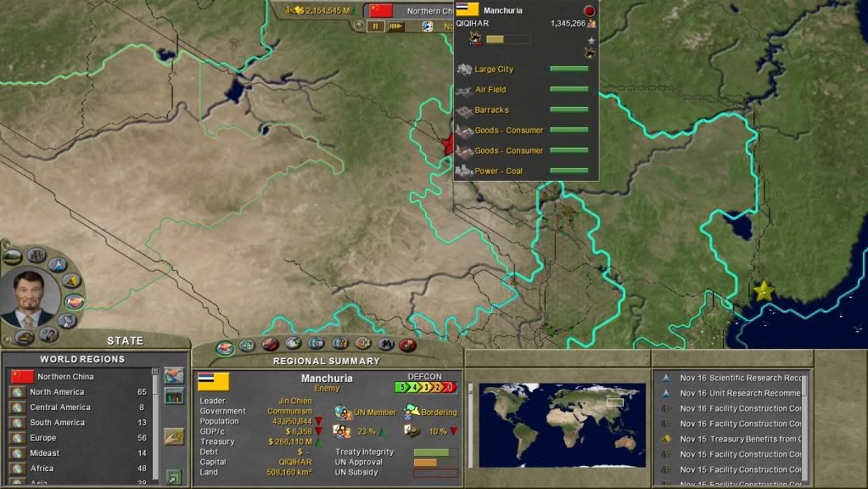The width and height of the screenshot is (868, 489).
Task: Click the loyalty bar under QIQIHAR
Action: 507,39
